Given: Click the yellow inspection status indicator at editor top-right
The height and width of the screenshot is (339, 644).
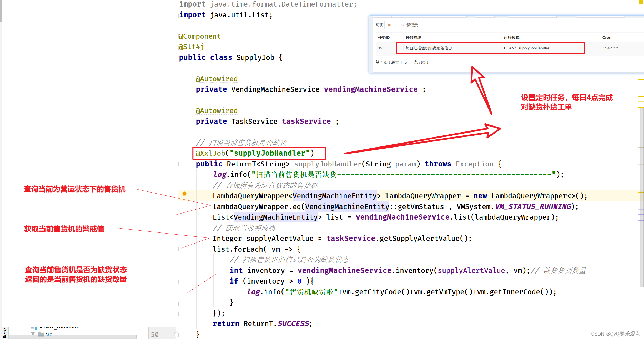Looking at the screenshot, I should pyautogui.click(x=641, y=2).
